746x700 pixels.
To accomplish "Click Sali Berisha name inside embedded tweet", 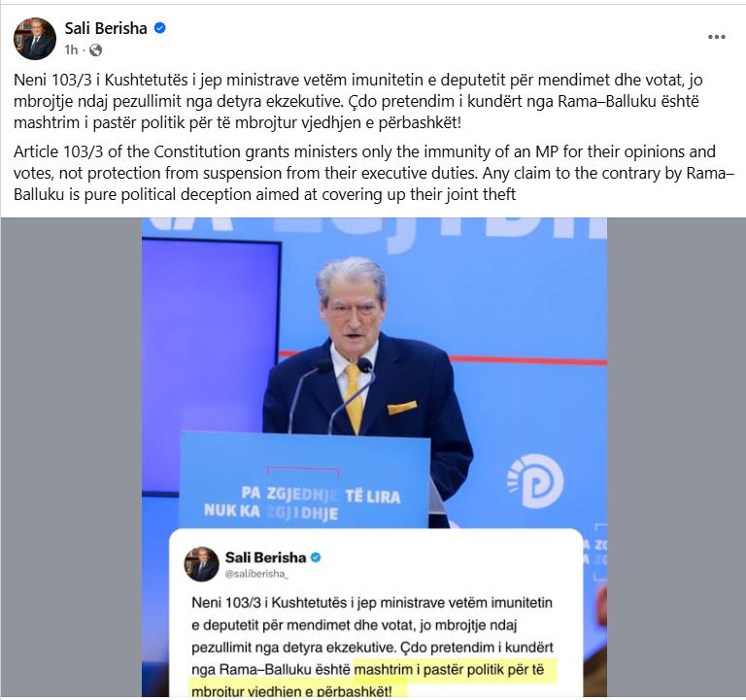I will coord(265,557).
